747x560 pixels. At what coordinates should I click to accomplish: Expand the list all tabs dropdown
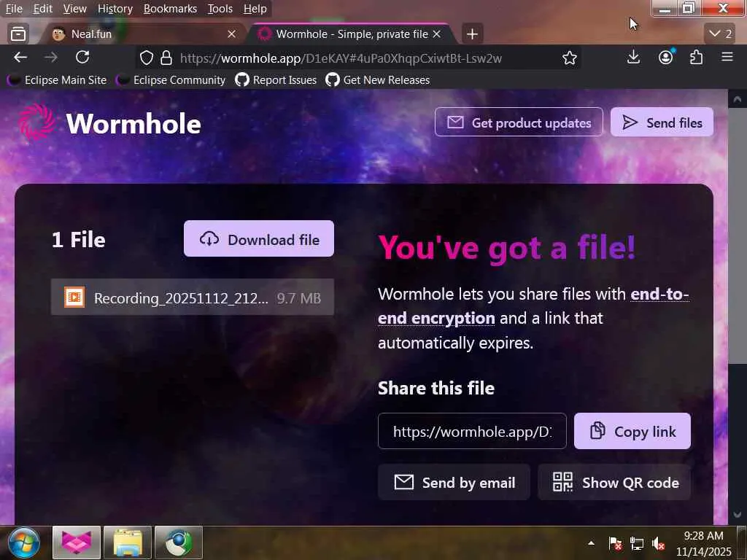click(720, 34)
